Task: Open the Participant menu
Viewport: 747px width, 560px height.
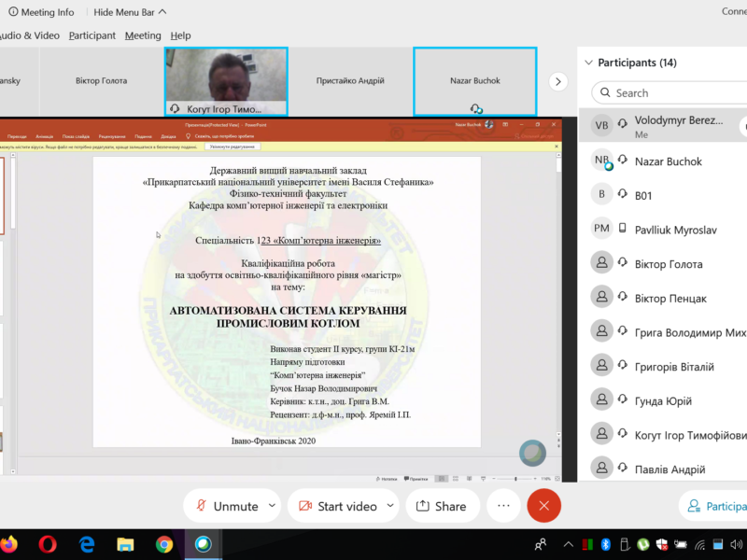Action: (92, 35)
